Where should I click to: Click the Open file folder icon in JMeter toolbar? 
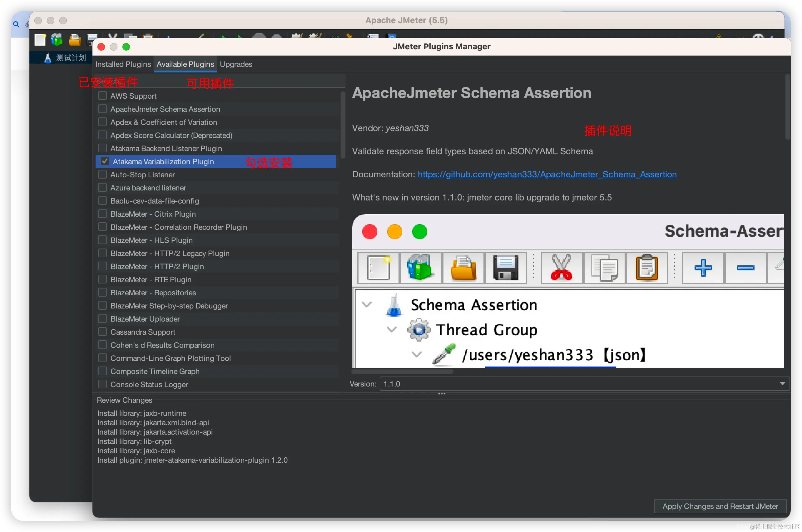pos(74,40)
